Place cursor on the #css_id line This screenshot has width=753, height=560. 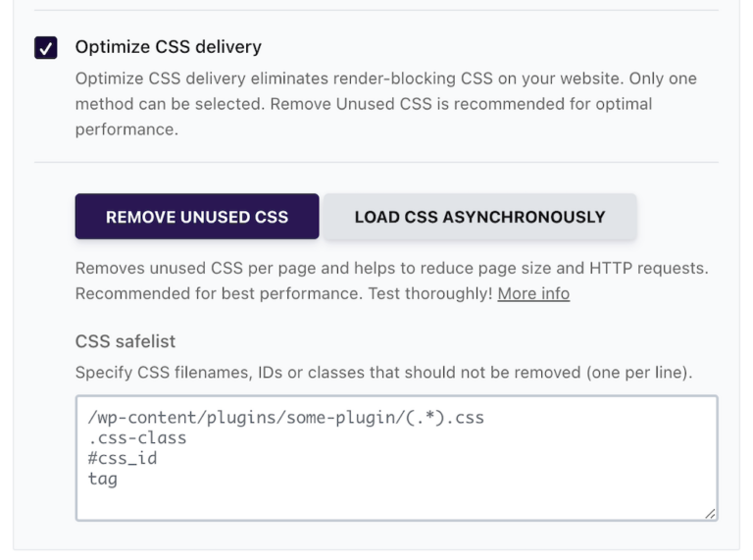(x=123, y=458)
